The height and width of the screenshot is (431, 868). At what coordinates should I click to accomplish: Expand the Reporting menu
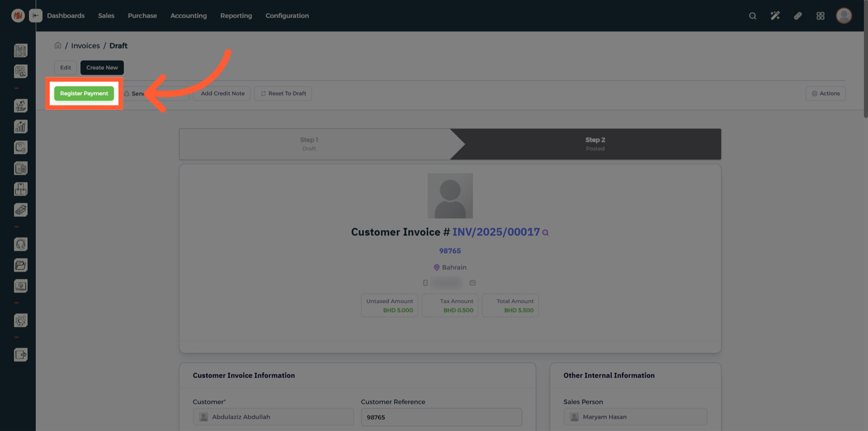236,16
